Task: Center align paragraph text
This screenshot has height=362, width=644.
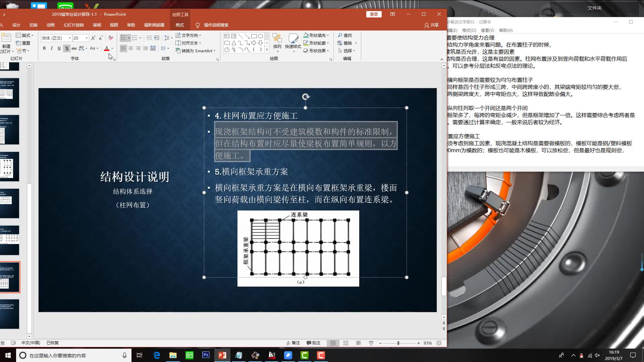Action: tap(131, 48)
